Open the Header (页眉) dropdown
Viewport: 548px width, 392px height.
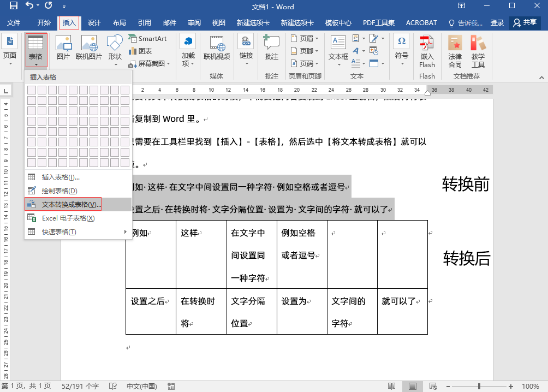click(x=305, y=39)
